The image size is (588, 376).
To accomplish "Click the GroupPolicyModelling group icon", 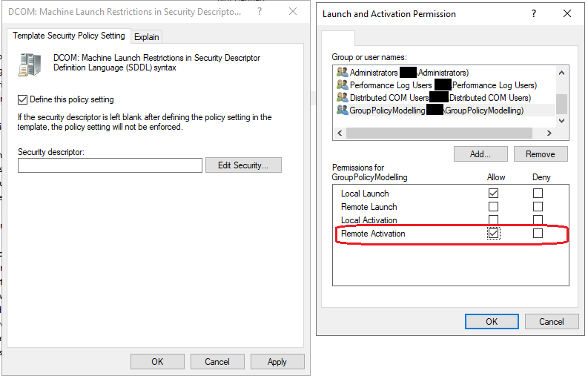I will click(342, 110).
